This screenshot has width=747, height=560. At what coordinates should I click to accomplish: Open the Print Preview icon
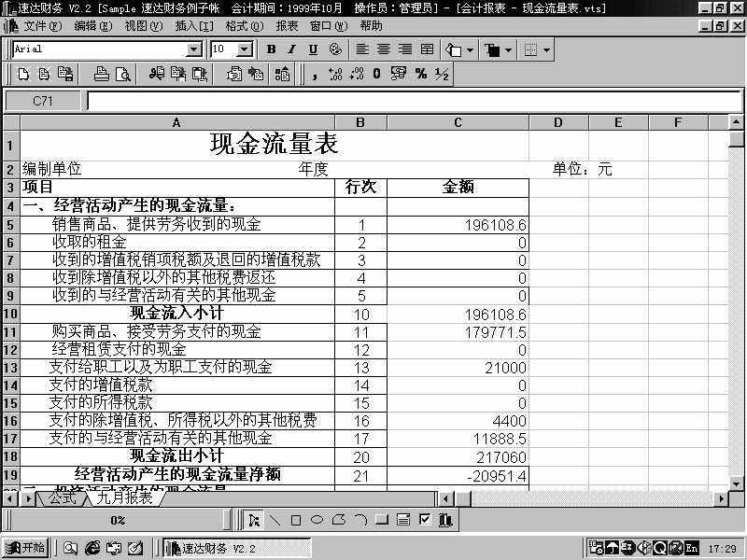[x=122, y=75]
